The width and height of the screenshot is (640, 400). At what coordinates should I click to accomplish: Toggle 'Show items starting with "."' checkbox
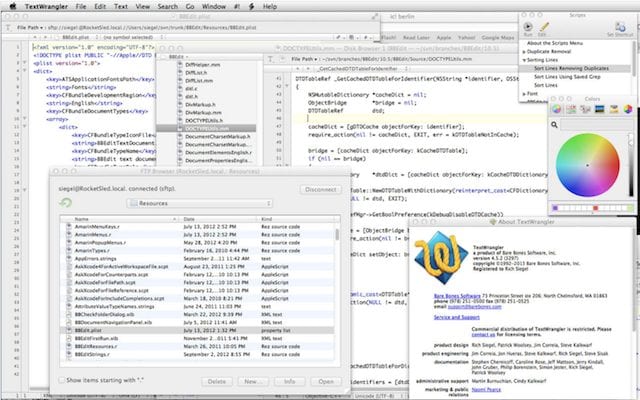[59, 381]
